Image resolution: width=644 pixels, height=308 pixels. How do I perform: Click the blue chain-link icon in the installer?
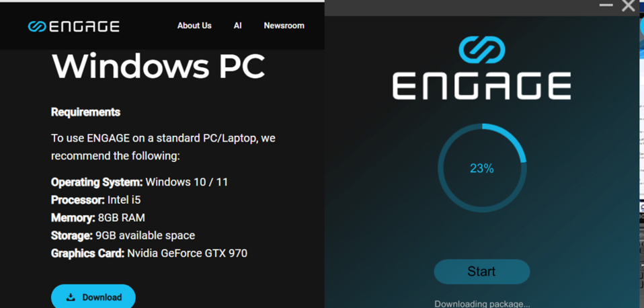pyautogui.click(x=481, y=50)
